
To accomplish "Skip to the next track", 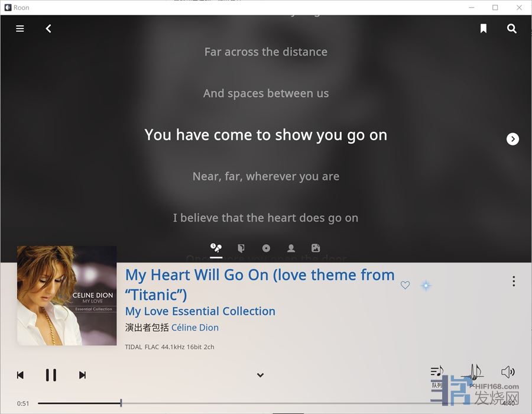I will [82, 375].
